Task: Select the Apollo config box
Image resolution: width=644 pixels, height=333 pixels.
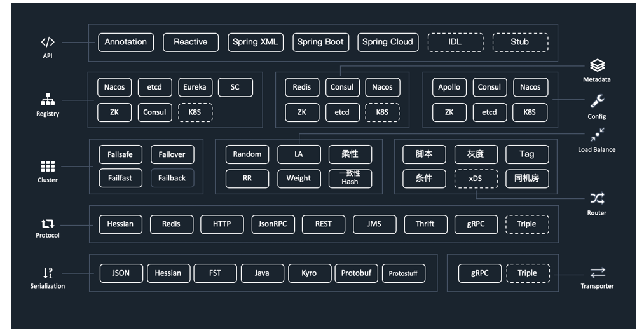Action: (x=449, y=88)
